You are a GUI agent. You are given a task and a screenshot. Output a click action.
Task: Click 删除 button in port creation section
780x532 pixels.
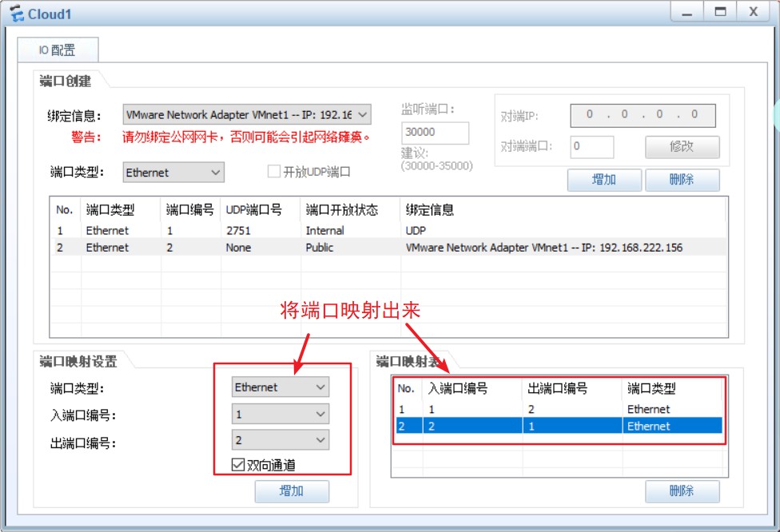(x=682, y=180)
